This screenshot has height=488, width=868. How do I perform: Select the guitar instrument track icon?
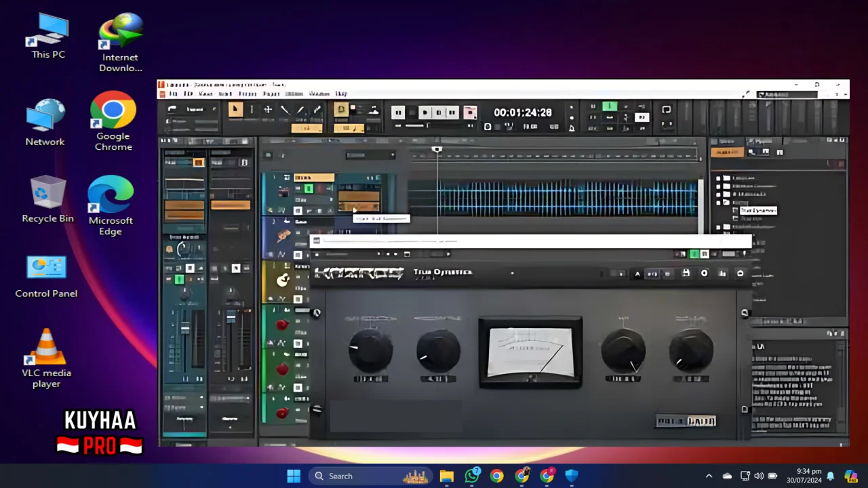[x=283, y=236]
